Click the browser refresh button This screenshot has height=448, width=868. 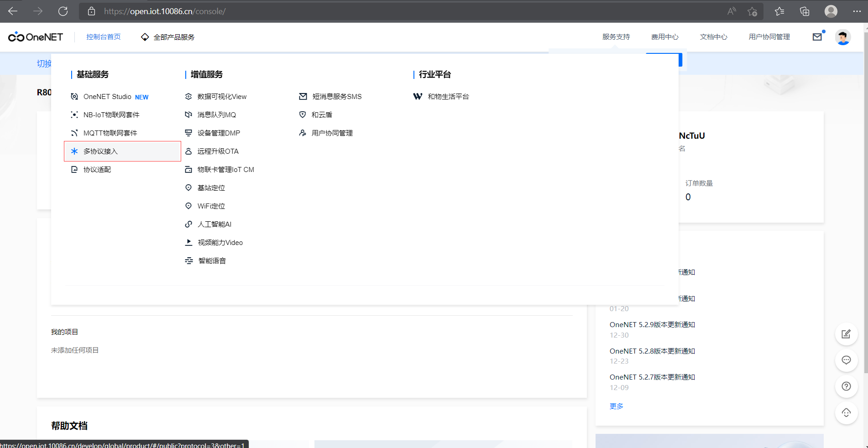coord(63,11)
